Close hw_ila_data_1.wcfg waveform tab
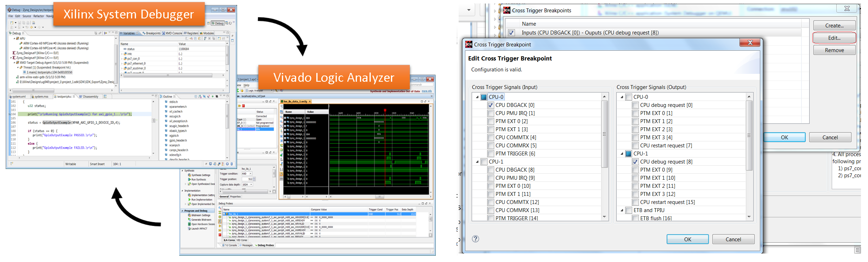The image size is (868, 262). (x=310, y=102)
